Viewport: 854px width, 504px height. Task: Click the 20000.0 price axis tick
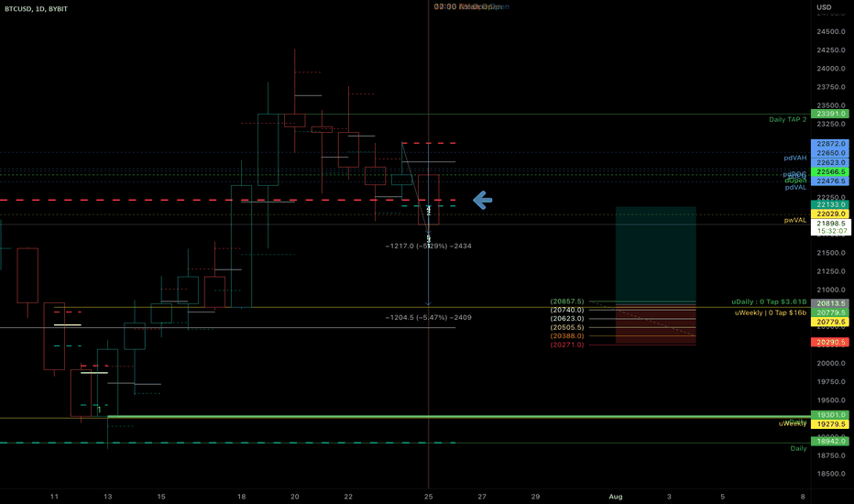coord(831,364)
